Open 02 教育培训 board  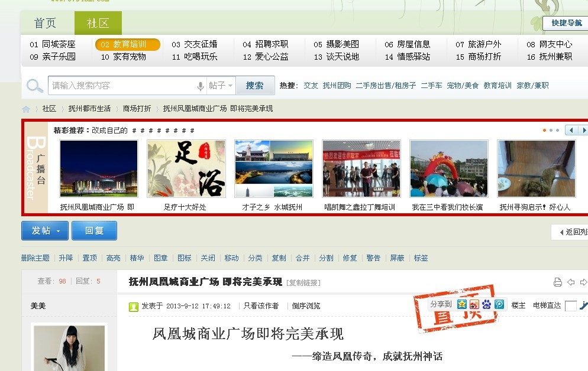pos(128,44)
